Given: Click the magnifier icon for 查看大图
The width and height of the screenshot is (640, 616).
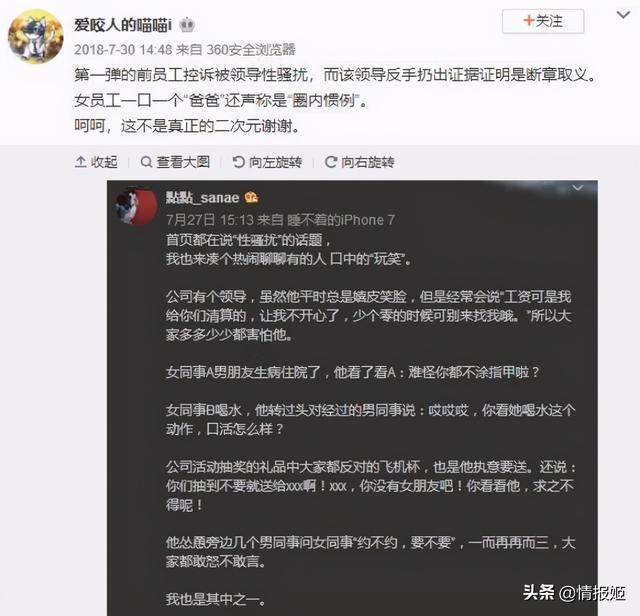Looking at the screenshot, I should click(146, 162).
